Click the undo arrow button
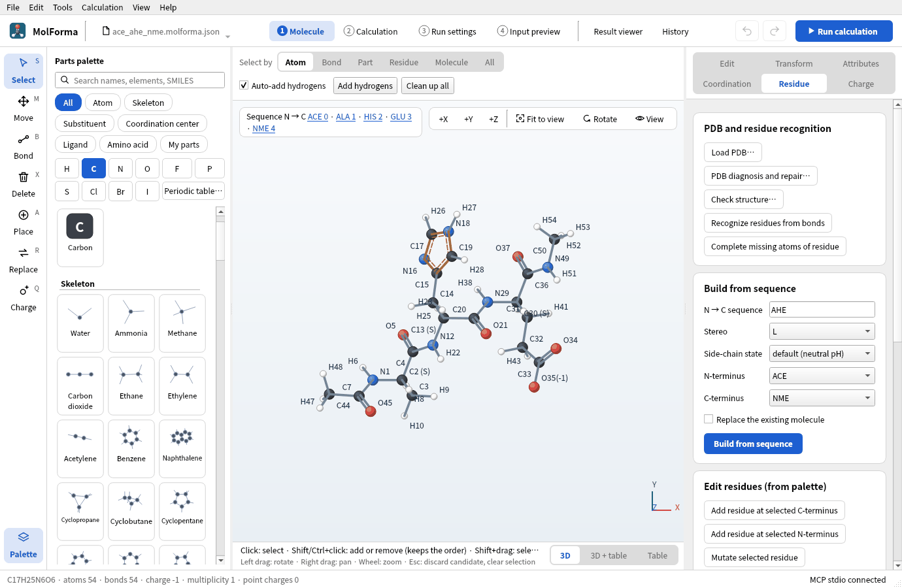 point(747,31)
